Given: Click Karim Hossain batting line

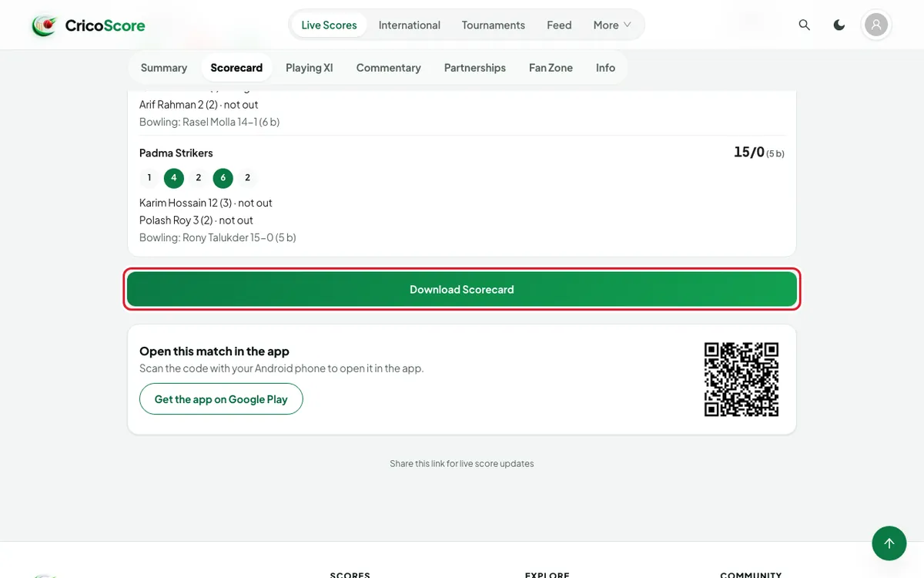Looking at the screenshot, I should point(206,203).
